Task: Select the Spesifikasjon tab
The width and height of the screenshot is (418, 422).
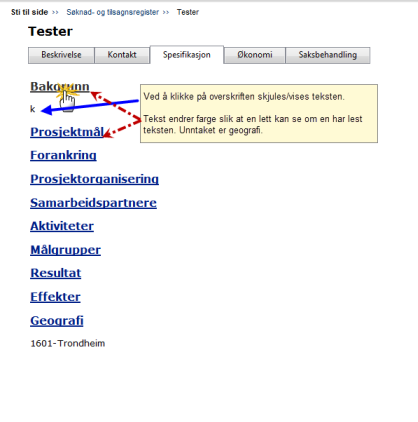Action: [187, 55]
